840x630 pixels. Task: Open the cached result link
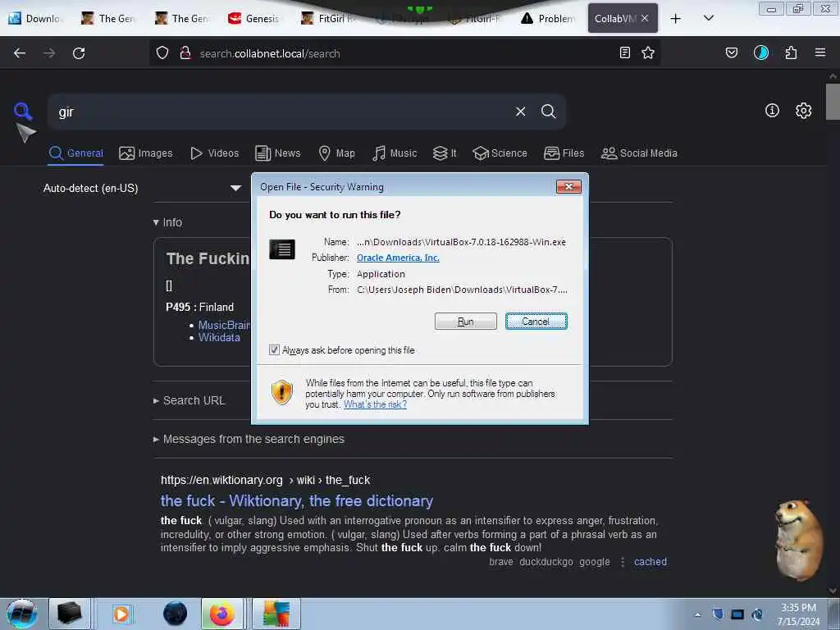click(651, 562)
